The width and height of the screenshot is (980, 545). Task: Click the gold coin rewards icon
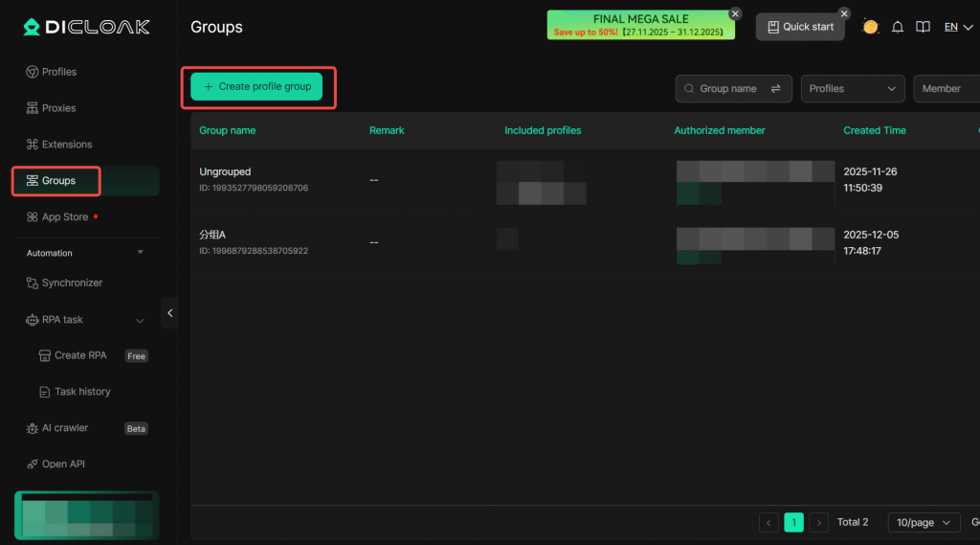(870, 27)
